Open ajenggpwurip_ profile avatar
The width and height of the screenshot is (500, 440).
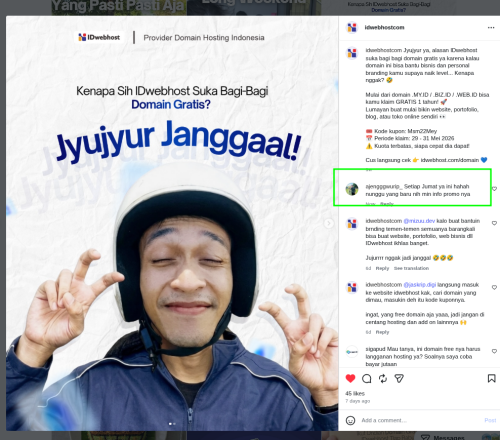click(352, 189)
